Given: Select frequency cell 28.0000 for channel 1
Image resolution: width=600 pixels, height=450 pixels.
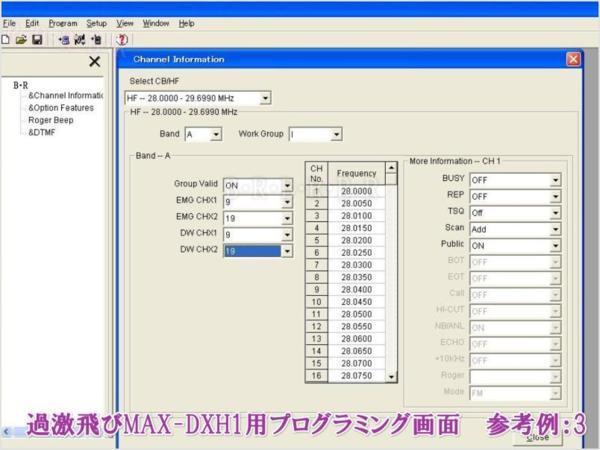Looking at the screenshot, I should pos(357,191).
